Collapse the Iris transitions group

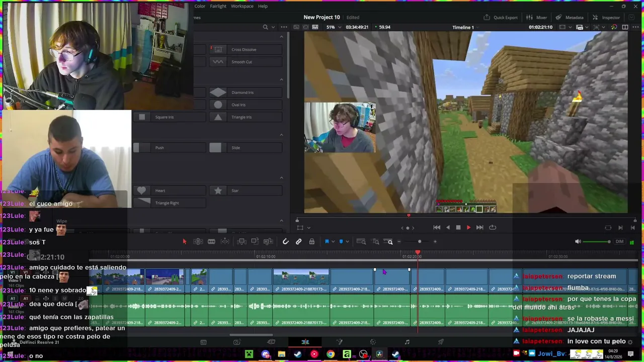(281, 79)
